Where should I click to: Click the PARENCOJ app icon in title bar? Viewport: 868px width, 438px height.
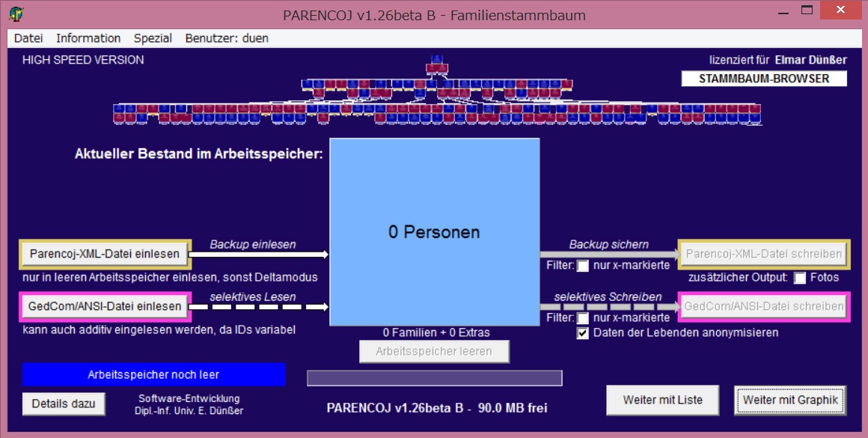[x=16, y=14]
